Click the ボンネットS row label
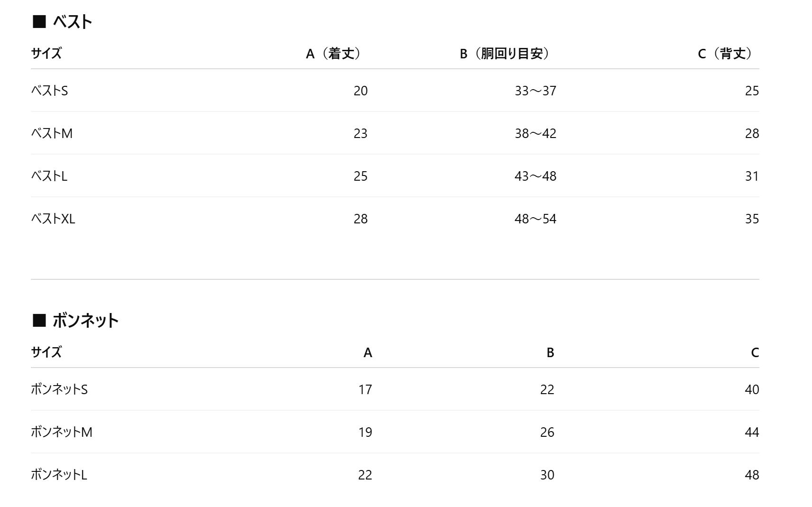This screenshot has height=507, width=812. (59, 389)
